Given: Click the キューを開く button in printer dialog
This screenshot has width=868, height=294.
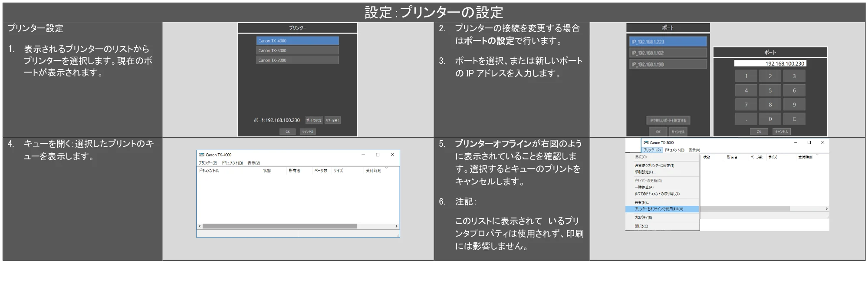Looking at the screenshot, I should point(332,120).
